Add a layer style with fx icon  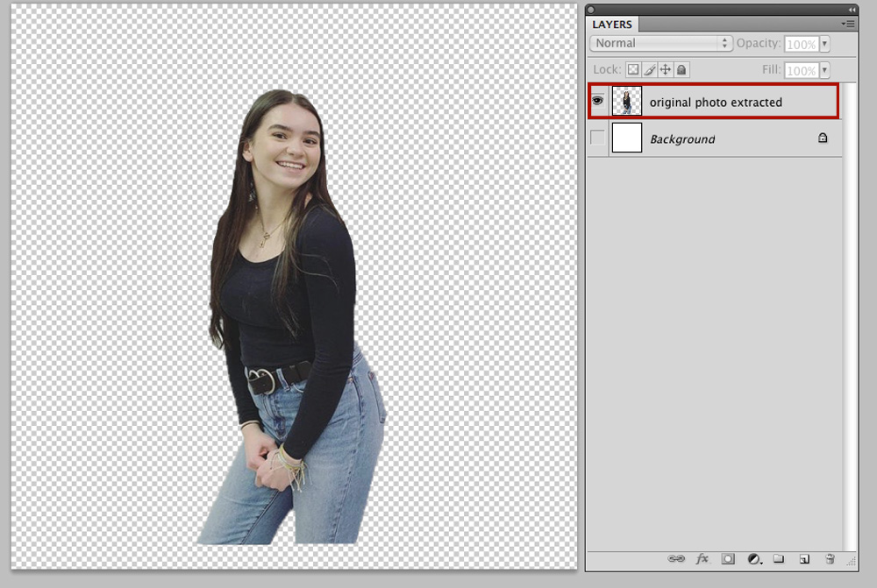[x=702, y=558]
